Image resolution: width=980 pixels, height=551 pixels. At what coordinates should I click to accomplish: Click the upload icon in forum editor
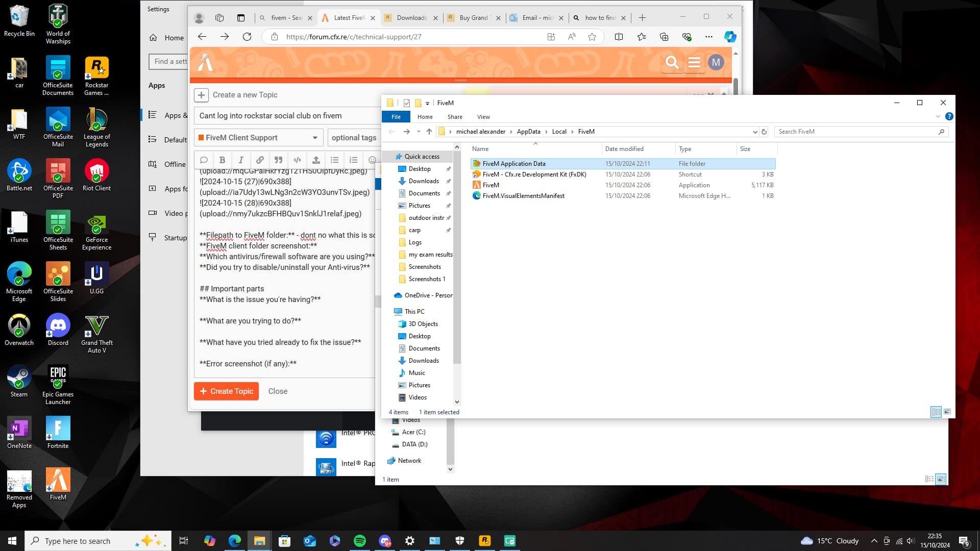point(316,160)
